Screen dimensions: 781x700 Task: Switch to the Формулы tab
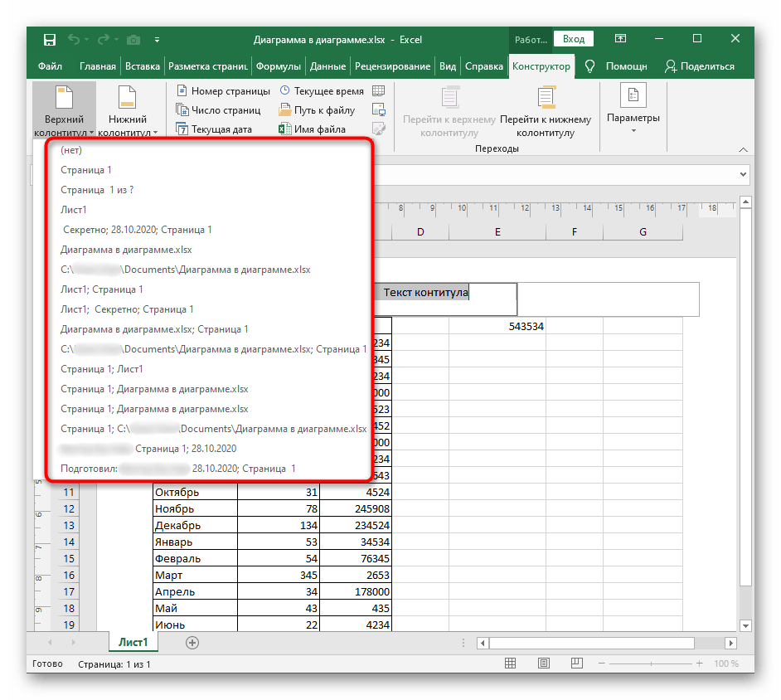click(278, 66)
